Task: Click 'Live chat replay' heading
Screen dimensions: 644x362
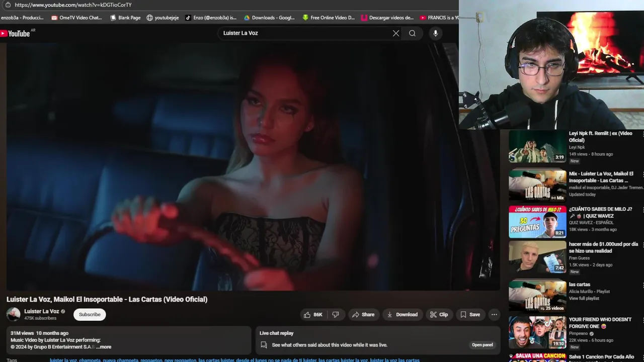Action: pyautogui.click(x=276, y=333)
